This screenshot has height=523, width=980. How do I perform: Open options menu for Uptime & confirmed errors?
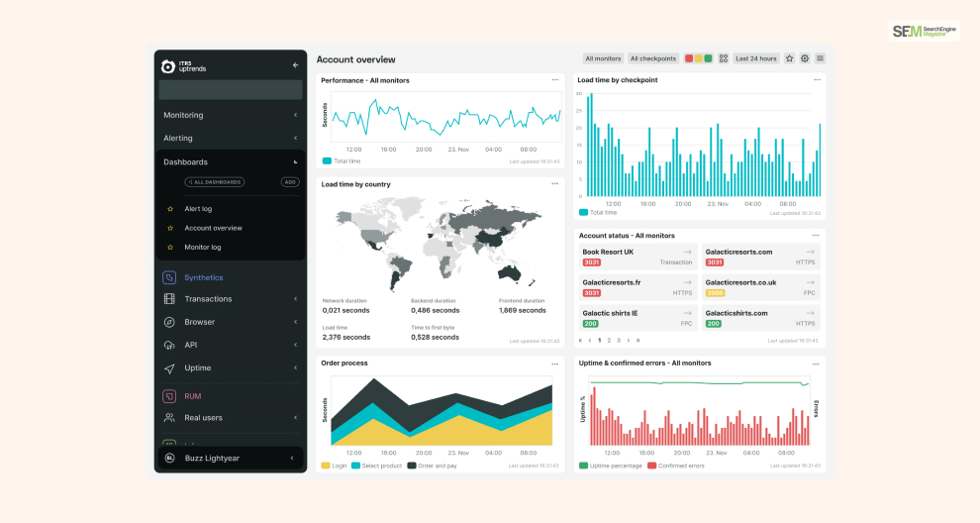tap(816, 365)
